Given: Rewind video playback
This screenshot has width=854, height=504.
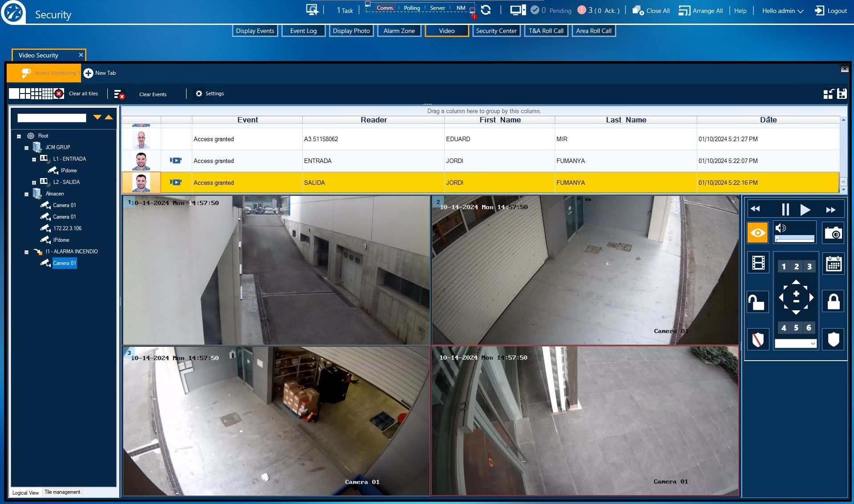Looking at the screenshot, I should tap(755, 209).
